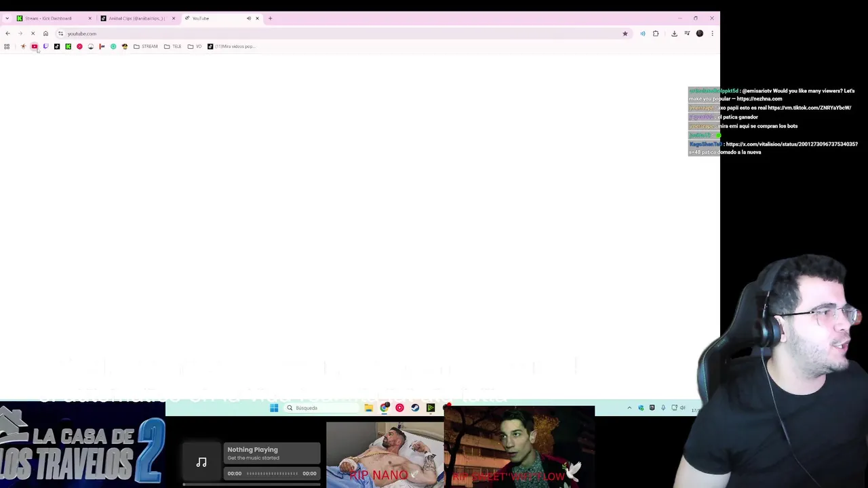Expand the TELE bookmarks folder
The image size is (868, 488).
(173, 46)
